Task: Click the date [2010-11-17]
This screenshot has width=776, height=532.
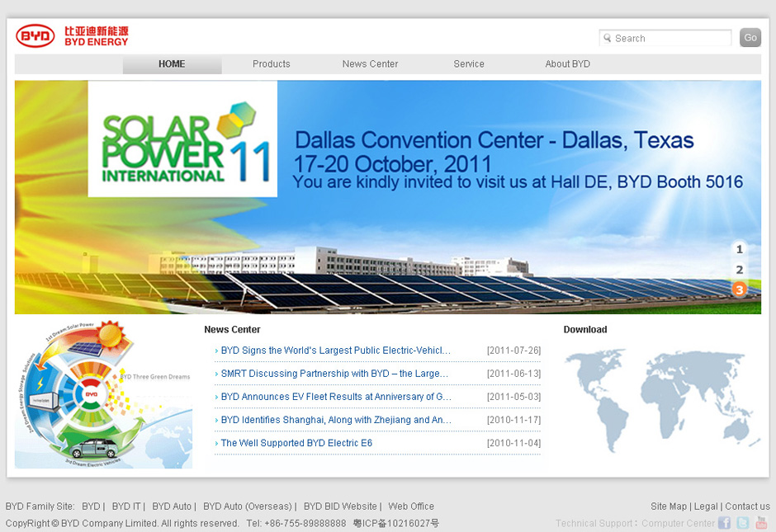Action: point(513,421)
